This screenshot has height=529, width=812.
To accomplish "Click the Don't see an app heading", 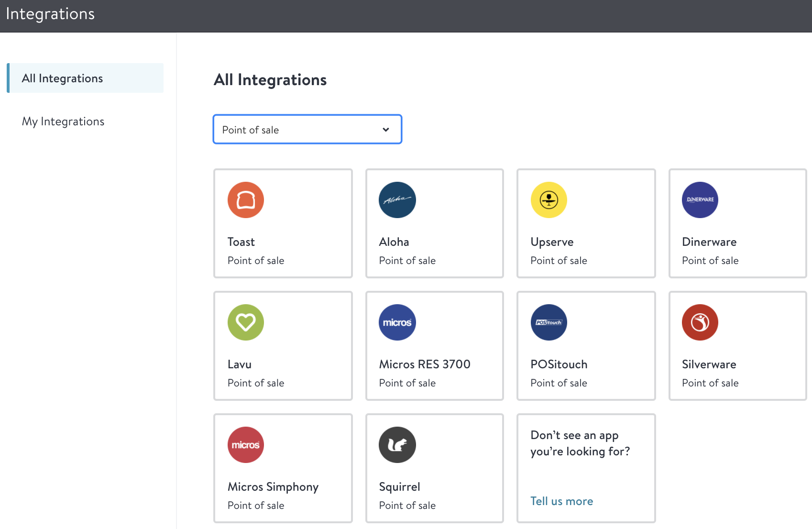I will [x=580, y=443].
